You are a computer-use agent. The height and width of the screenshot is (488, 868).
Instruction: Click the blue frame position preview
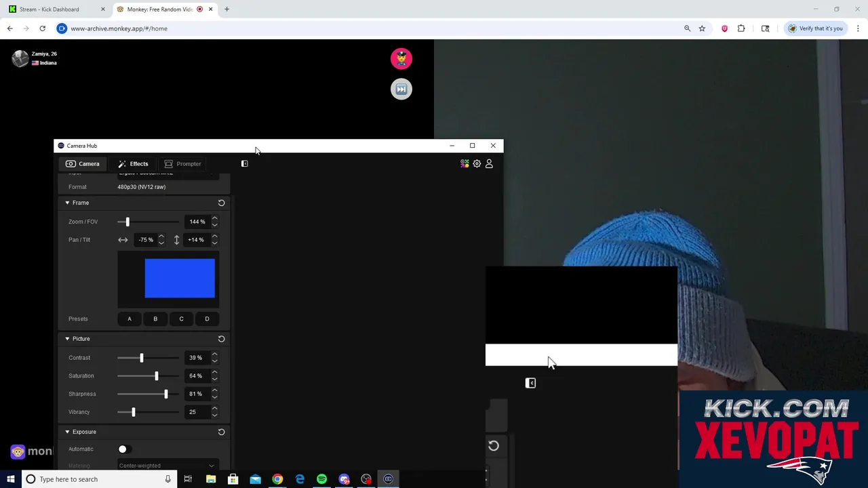coord(180,278)
